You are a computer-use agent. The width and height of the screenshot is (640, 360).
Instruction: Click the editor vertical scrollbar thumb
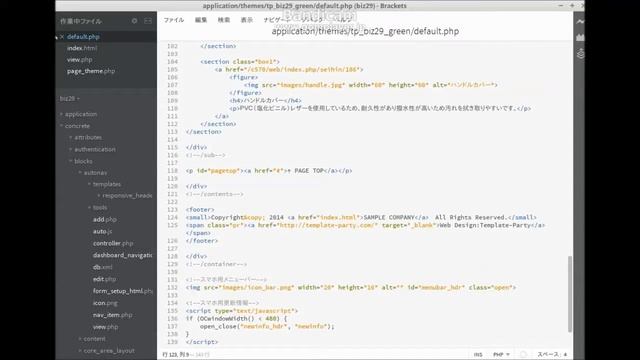point(570,294)
